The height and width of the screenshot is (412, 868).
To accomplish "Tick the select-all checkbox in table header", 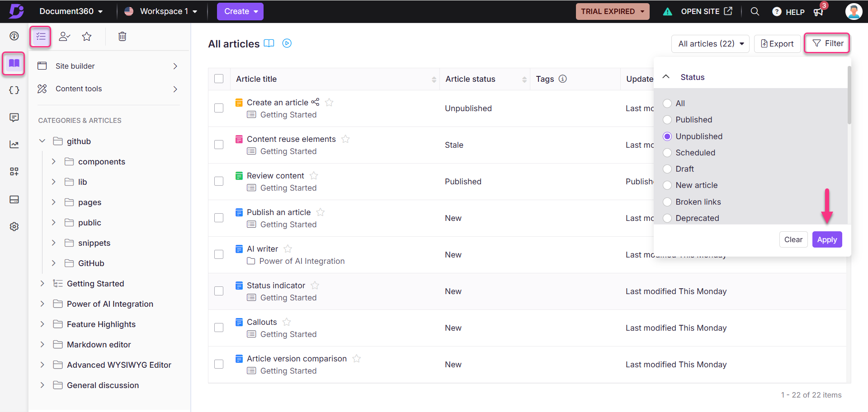I will coord(219,79).
